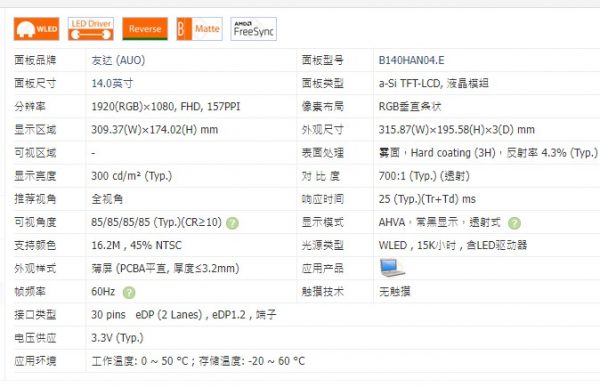Screen dimensions: 600x387
Task: Click help icon beside AHVA display mode
Action: (514, 223)
